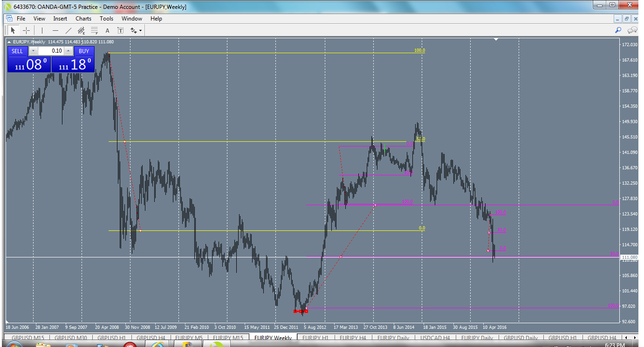Add a text annotation with the Text tool
This screenshot has height=347, width=644.
pos(107,30)
